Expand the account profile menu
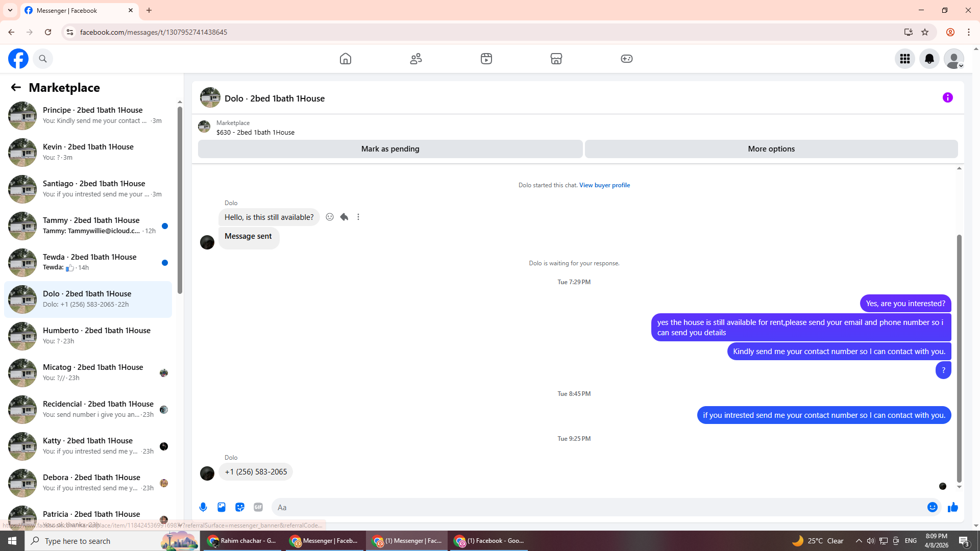 [x=953, y=59]
